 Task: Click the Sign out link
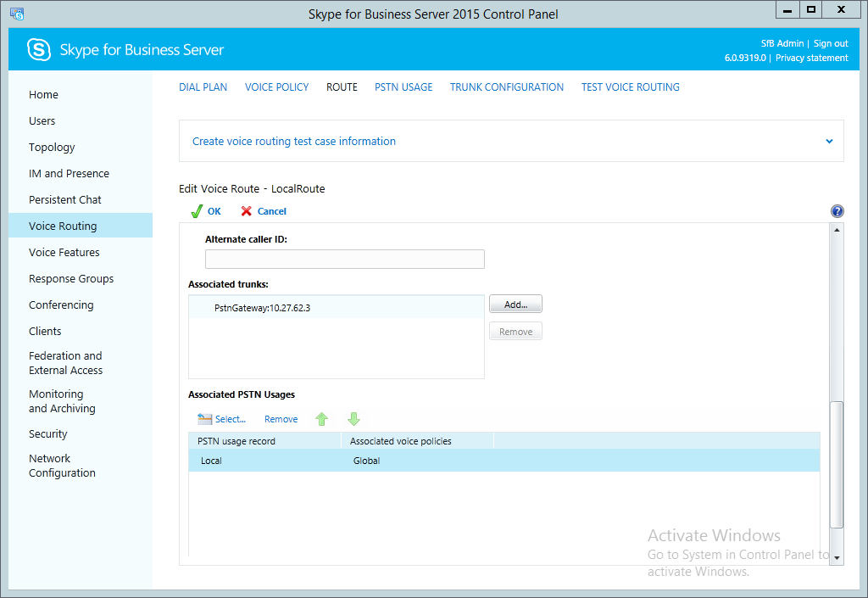(x=831, y=43)
